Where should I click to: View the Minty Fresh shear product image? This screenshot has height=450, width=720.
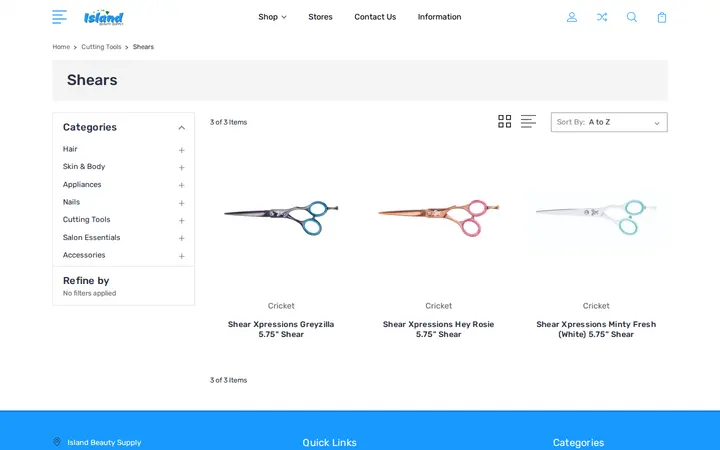pos(596,217)
